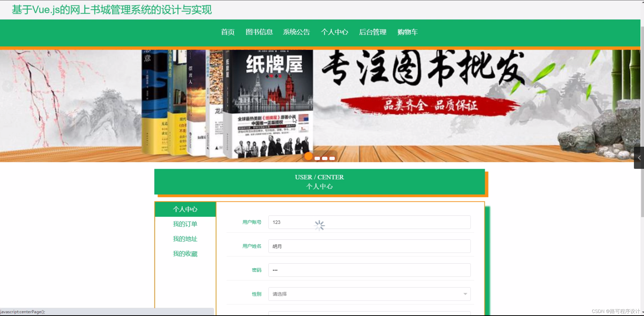The height and width of the screenshot is (316, 644).
Task: Click the left carousel previous arrow
Action: click(x=8, y=86)
